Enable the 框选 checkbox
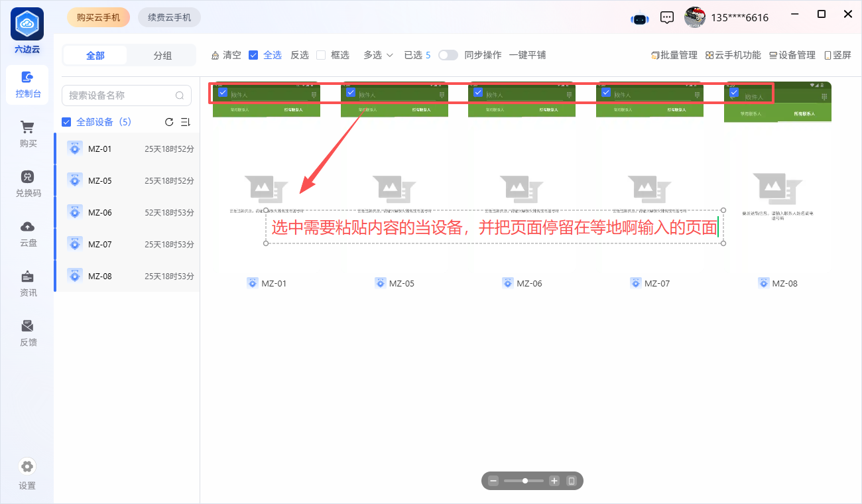 pyautogui.click(x=321, y=55)
